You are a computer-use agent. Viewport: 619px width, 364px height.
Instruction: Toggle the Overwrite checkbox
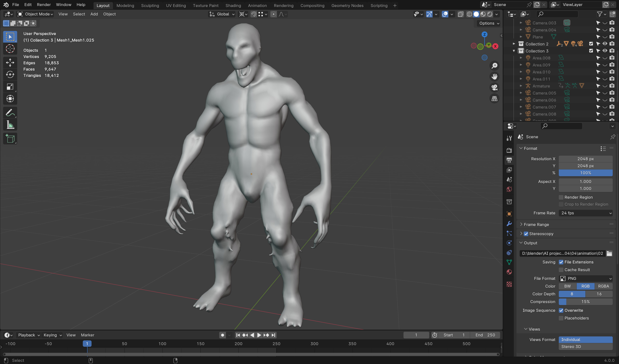pyautogui.click(x=561, y=310)
